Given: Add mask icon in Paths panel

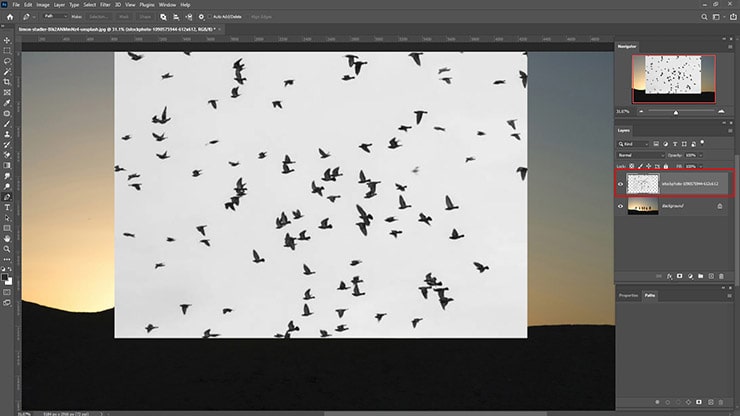Looking at the screenshot, I should 699,402.
